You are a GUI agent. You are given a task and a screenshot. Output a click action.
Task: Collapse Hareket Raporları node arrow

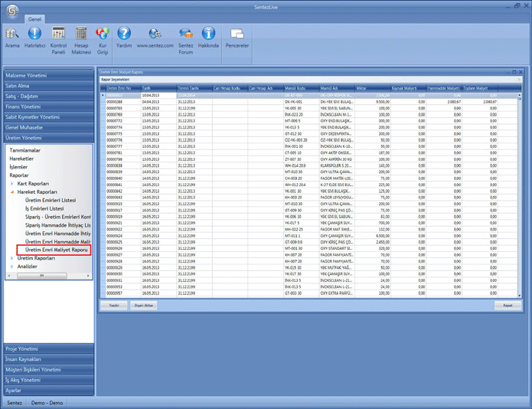[12, 191]
